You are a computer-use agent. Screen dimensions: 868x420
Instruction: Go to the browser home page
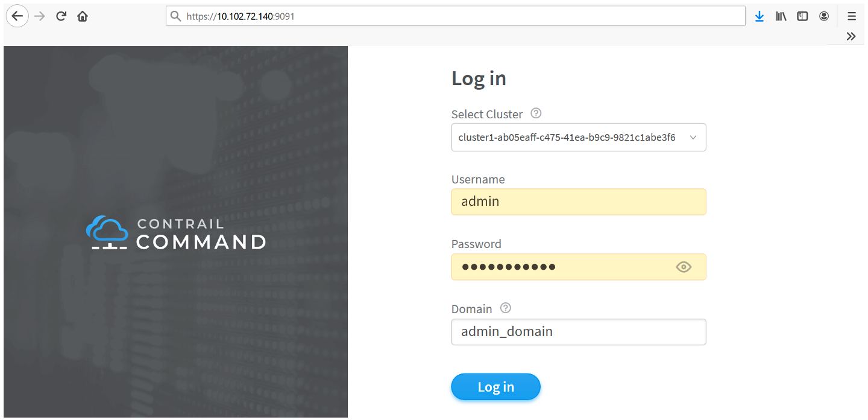click(x=83, y=16)
